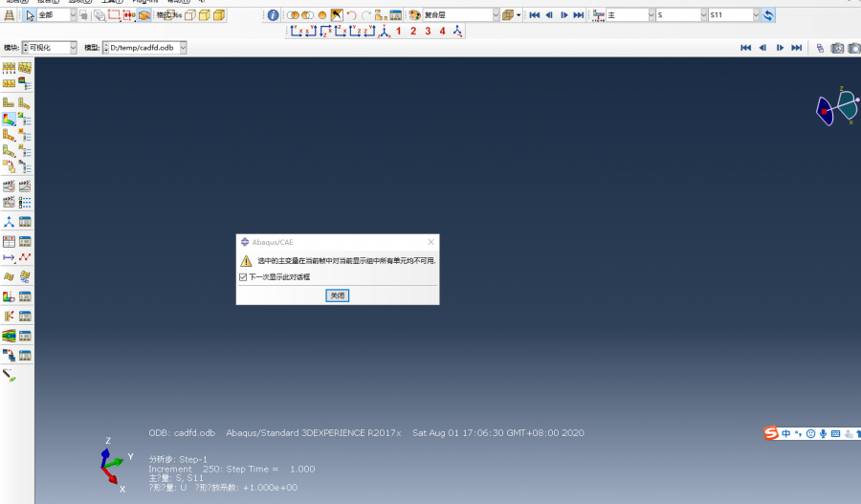This screenshot has width=861, height=504.
Task: Click the Plot Deformed Shape icon
Action: coord(25,102)
